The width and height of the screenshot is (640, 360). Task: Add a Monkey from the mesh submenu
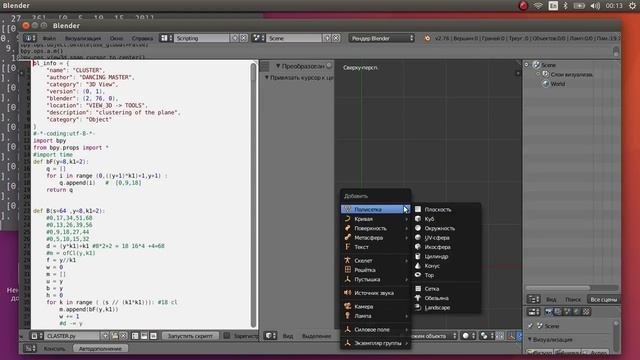[446, 298]
